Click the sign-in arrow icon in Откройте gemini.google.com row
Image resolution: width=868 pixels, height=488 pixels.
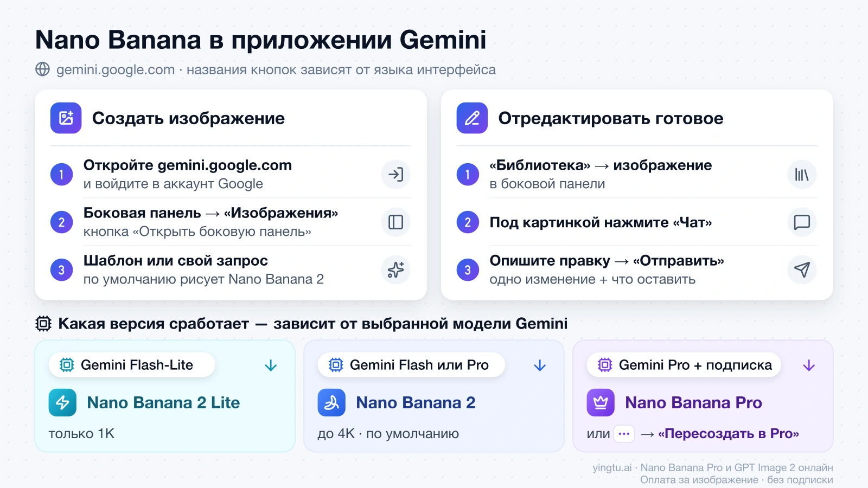click(395, 175)
